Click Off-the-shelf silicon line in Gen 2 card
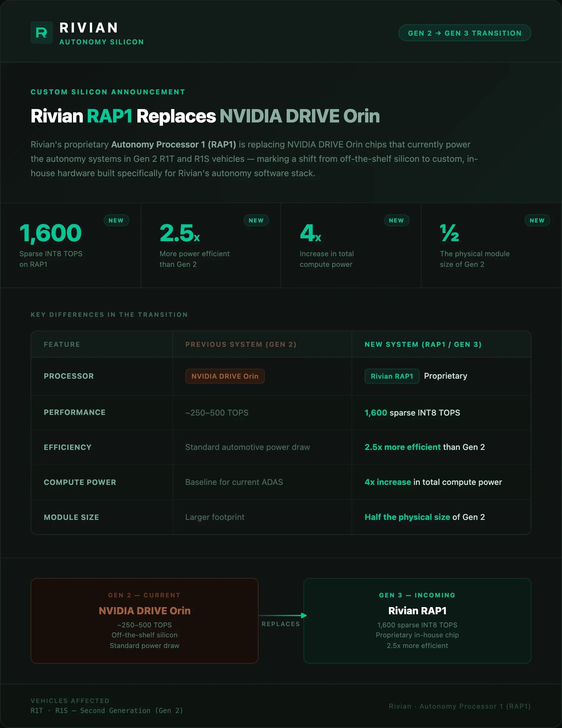Screen dimensions: 562x728 [x=145, y=635]
